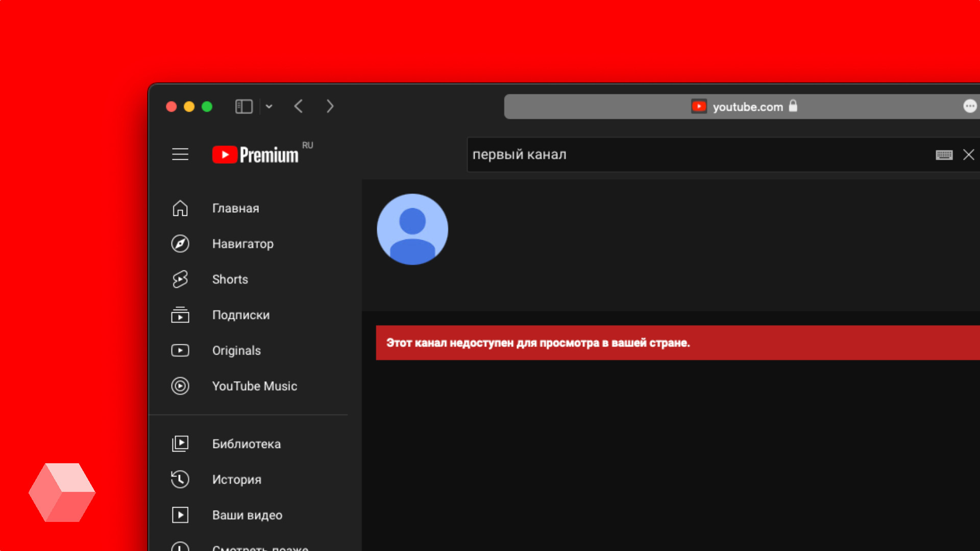Viewport: 980px width, 551px height.
Task: Click the red channel-unavailable alert banner
Action: 678,343
